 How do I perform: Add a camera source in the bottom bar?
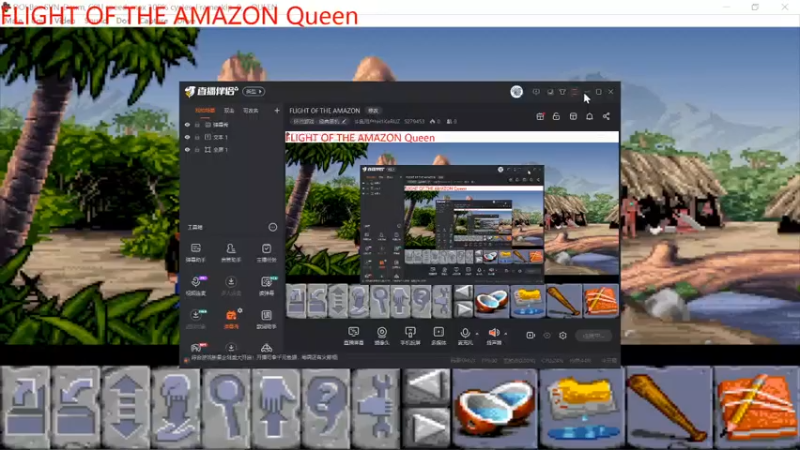coord(382,336)
